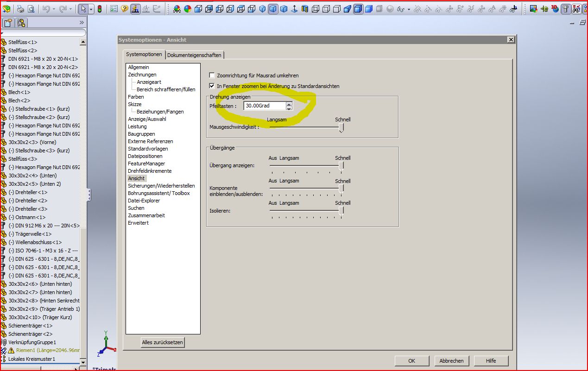Image resolution: width=588 pixels, height=371 pixels.
Task: Open the ConfigurationManager tree tab icon
Action: pos(21,23)
